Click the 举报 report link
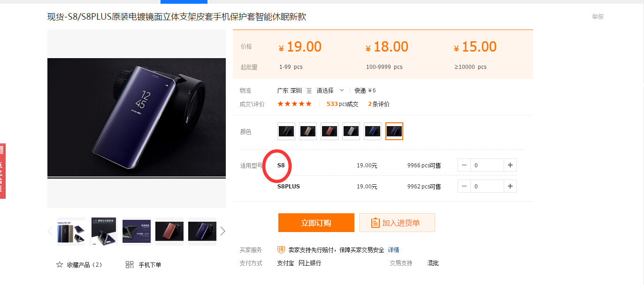The width and height of the screenshot is (644, 285). 598,16
